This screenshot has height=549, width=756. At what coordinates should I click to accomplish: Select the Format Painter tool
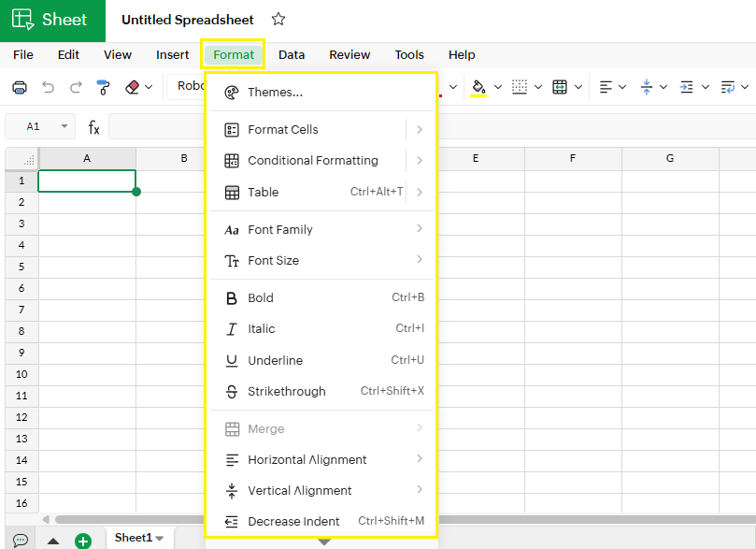(103, 86)
